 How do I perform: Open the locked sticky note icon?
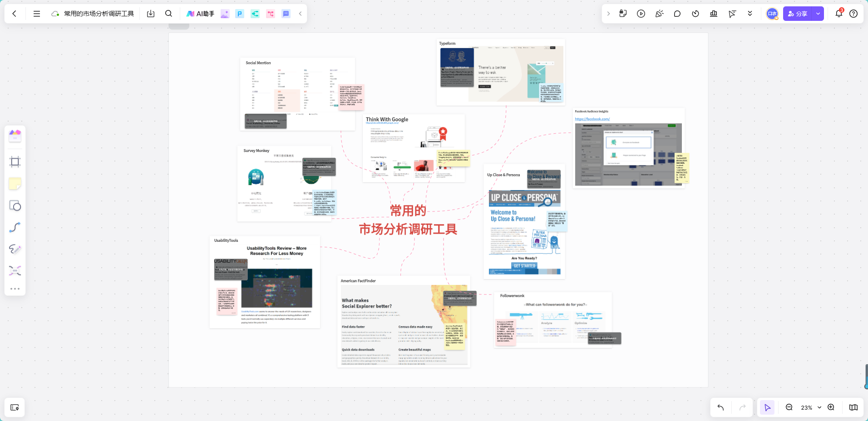pyautogui.click(x=623, y=14)
